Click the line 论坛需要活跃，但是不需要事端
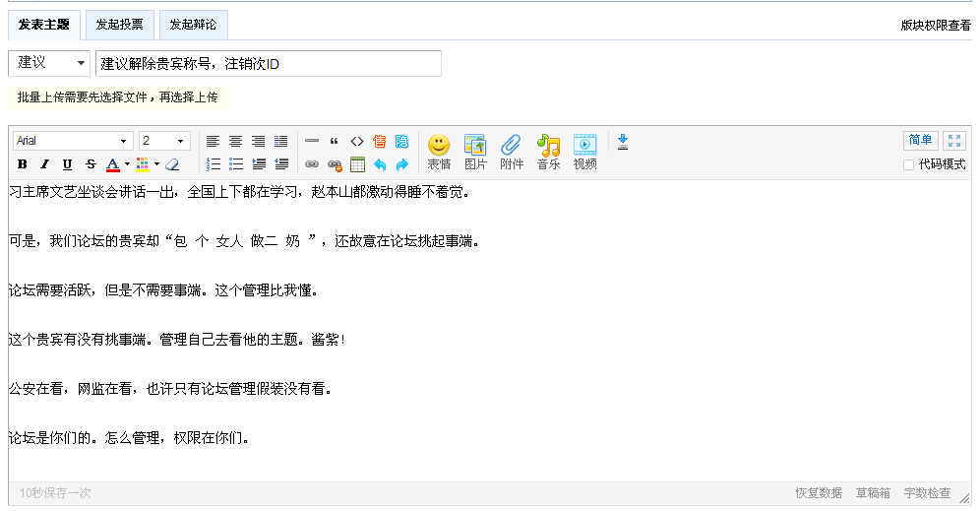The width and height of the screenshot is (980, 511). click(163, 290)
